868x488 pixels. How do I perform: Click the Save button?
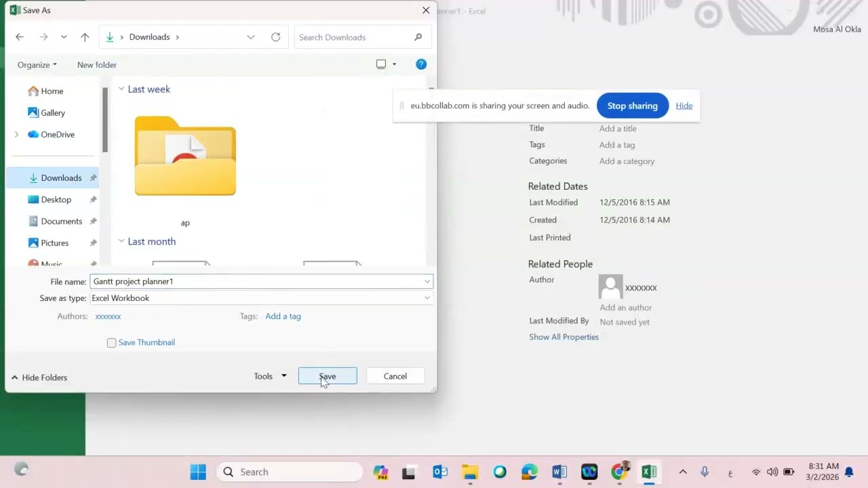(328, 376)
